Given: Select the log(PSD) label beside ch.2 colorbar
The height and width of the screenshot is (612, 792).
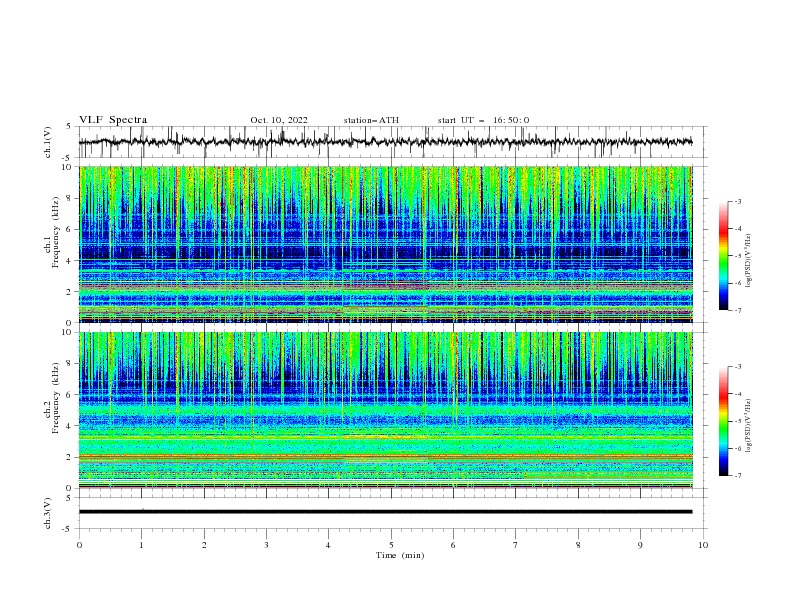Looking at the screenshot, I should point(750,426).
